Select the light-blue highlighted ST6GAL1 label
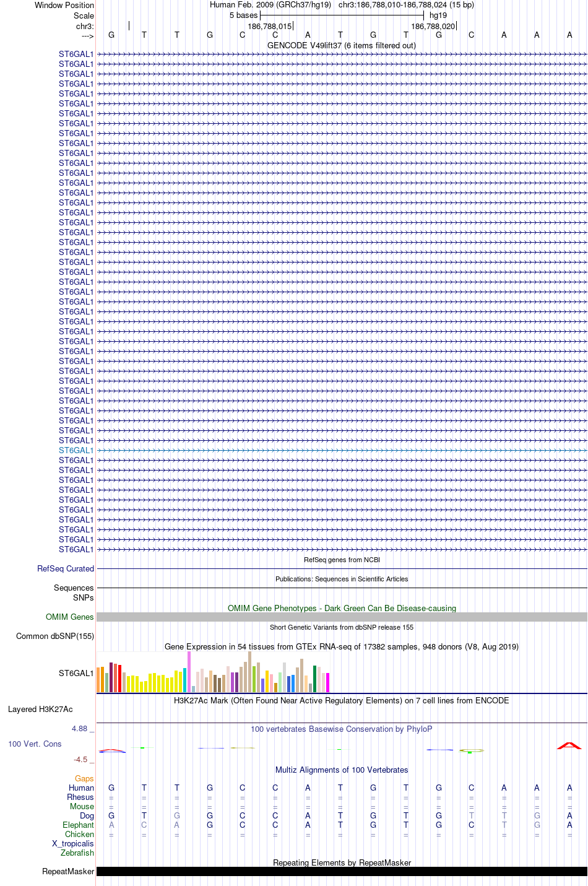Viewport: 588px width, 886px height. (76, 450)
